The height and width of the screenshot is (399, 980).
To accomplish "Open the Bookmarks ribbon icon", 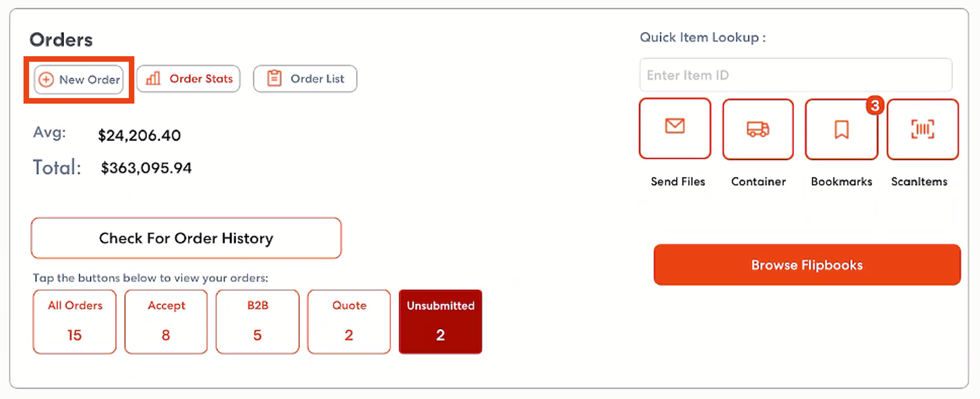I will pos(842,130).
